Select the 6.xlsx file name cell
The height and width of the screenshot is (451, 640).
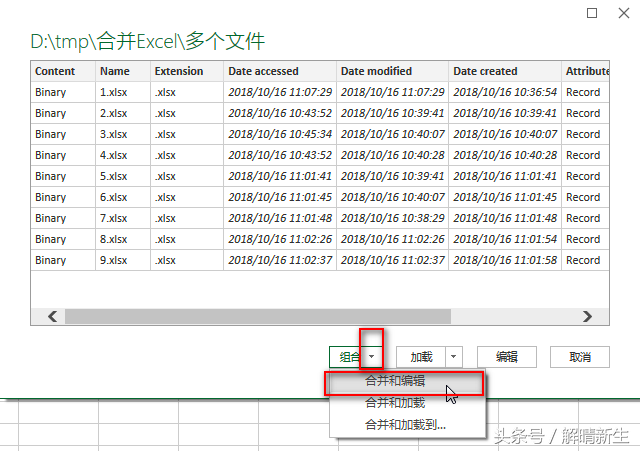click(123, 197)
